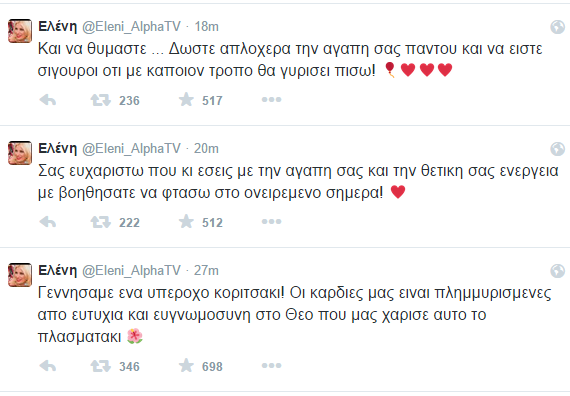Click the profile avatar on the 27m tweet
This screenshot has width=570, height=396.
pyautogui.click(x=20, y=275)
